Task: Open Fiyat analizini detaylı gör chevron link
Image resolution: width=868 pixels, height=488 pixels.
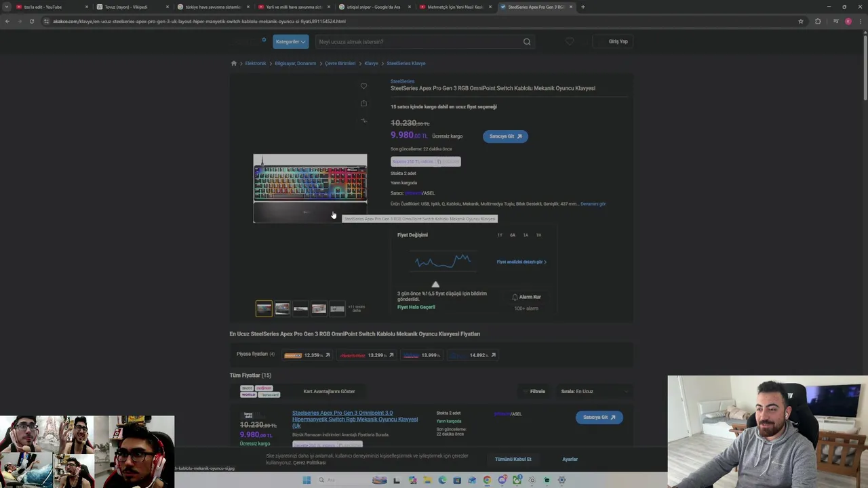Action: (x=521, y=262)
